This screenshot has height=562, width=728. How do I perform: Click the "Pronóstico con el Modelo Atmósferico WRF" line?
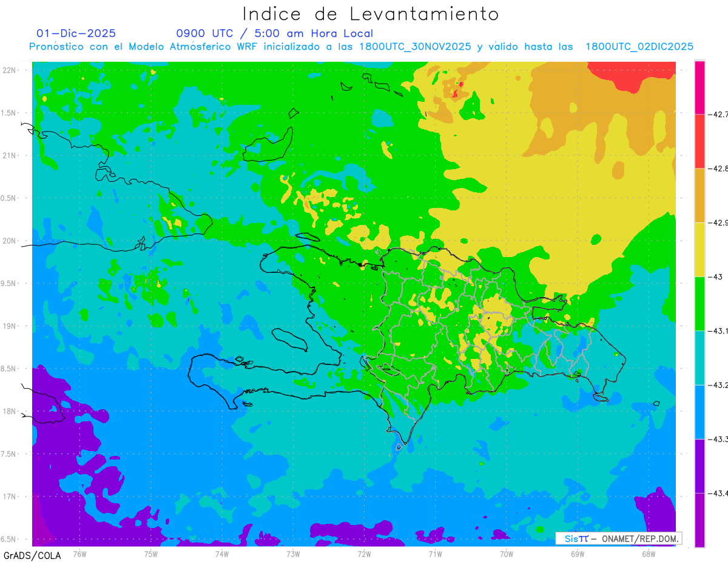pyautogui.click(x=361, y=47)
